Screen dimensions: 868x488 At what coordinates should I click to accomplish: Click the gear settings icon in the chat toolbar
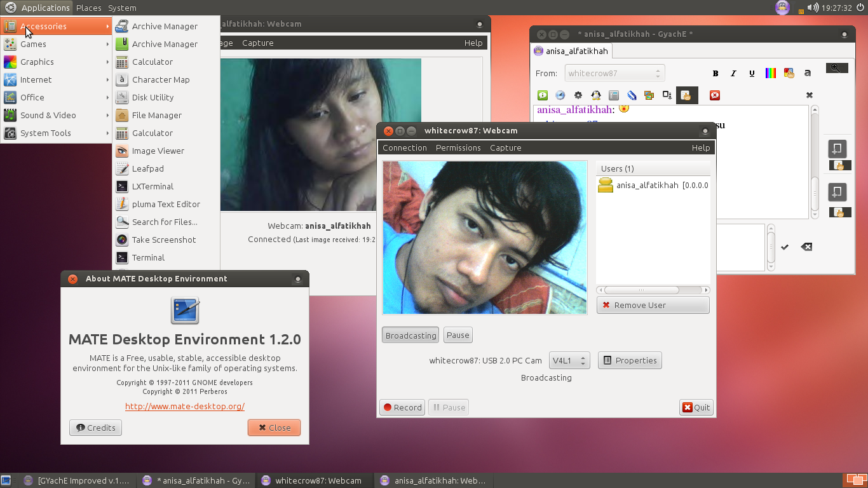[578, 95]
